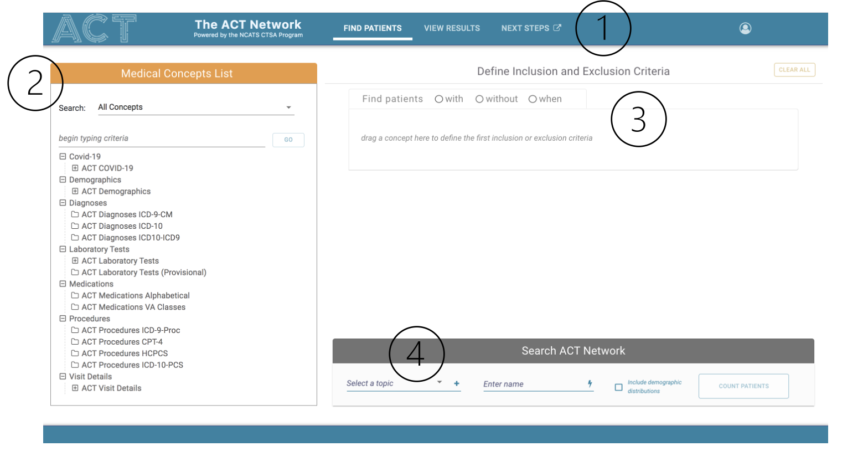The width and height of the screenshot is (868, 451).
Task: Click the Count Patients button
Action: (x=743, y=386)
